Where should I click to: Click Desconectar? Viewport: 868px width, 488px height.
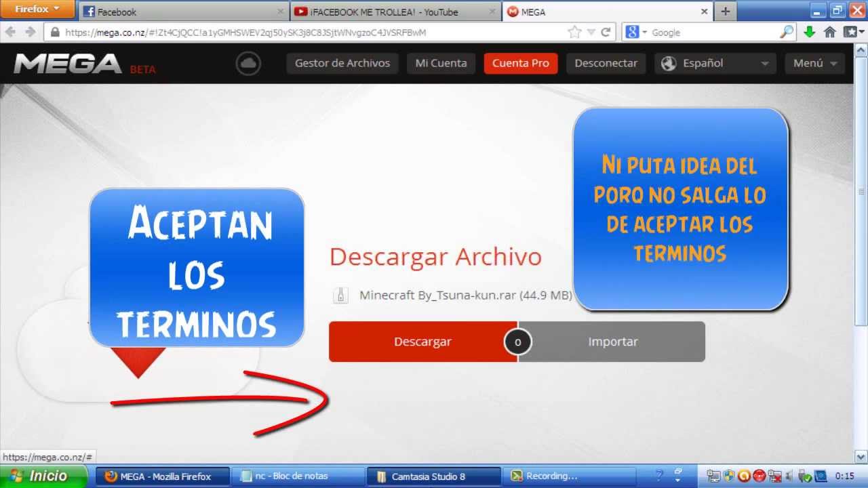pyautogui.click(x=606, y=63)
